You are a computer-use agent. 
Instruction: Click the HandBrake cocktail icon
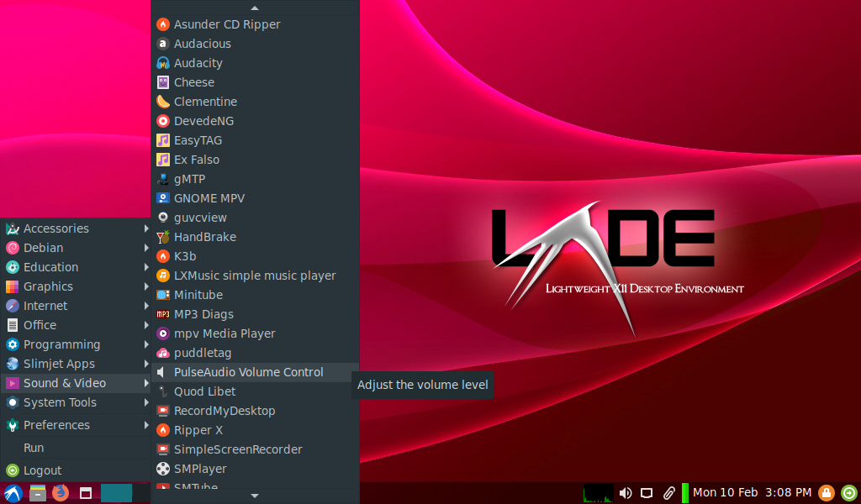point(163,237)
